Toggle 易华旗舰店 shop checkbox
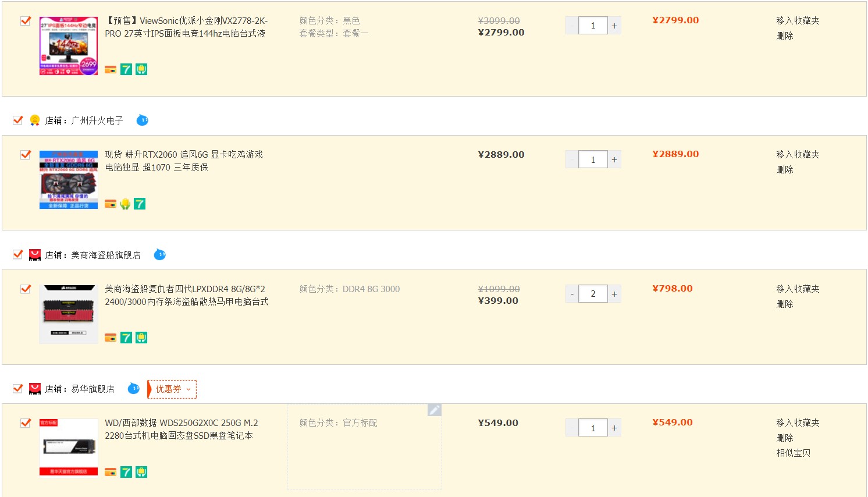868x497 pixels. click(17, 388)
